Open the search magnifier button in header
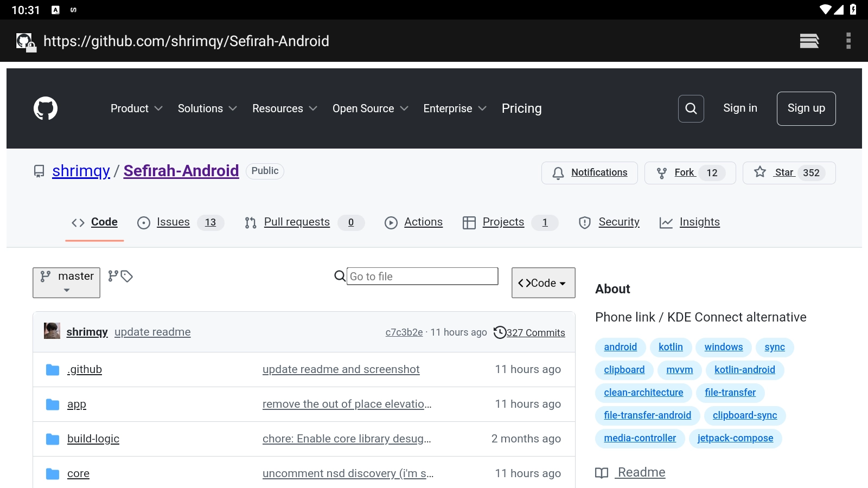 pyautogui.click(x=691, y=108)
